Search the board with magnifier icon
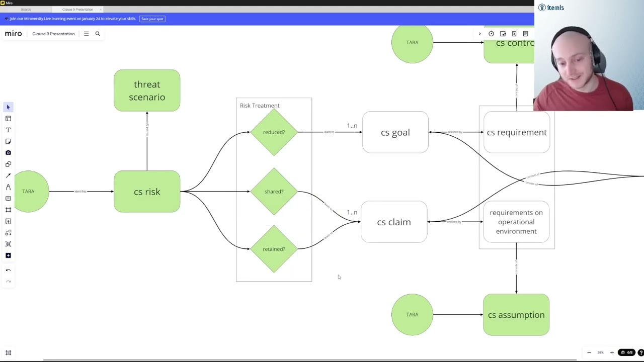The height and width of the screenshot is (362, 644). click(98, 34)
